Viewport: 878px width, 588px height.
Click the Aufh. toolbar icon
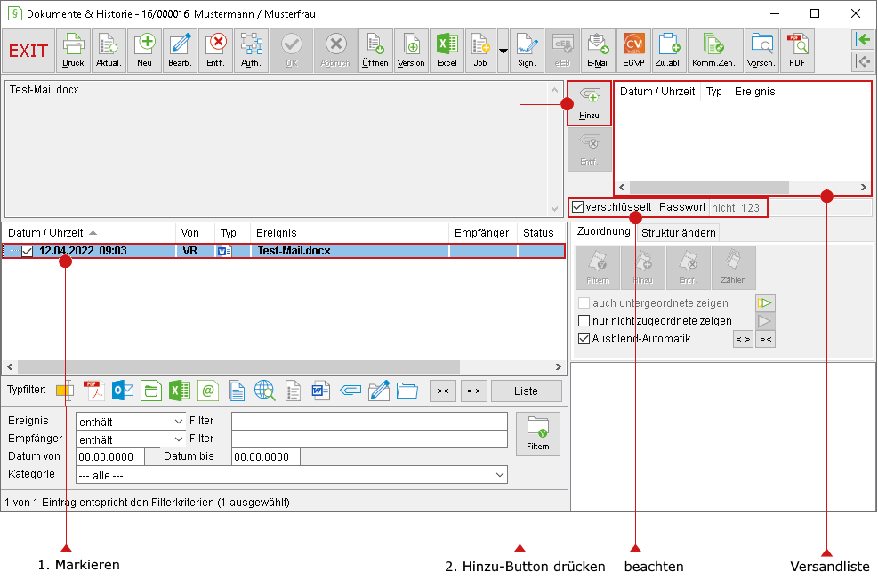point(251,51)
